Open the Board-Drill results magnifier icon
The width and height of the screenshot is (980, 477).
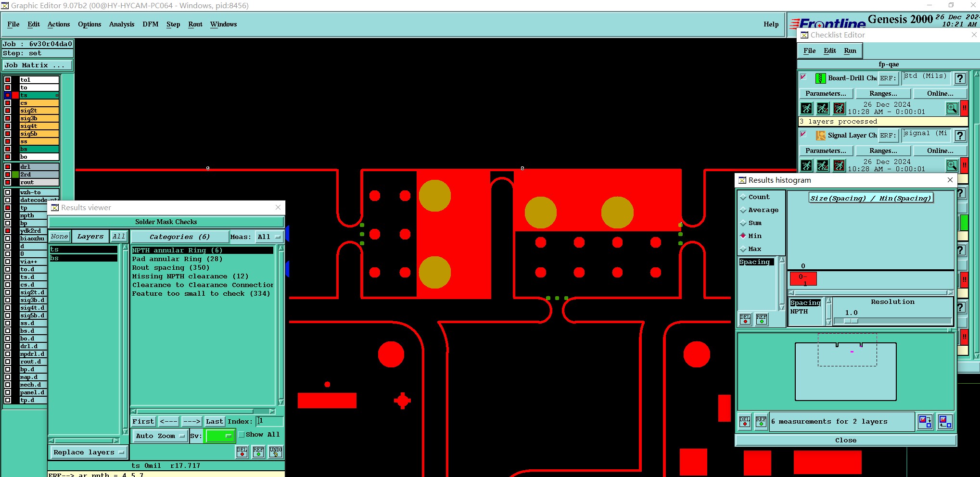pyautogui.click(x=952, y=108)
